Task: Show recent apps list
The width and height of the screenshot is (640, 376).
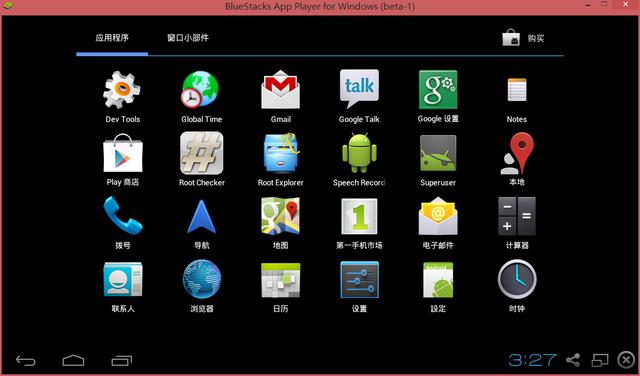Action: click(122, 360)
